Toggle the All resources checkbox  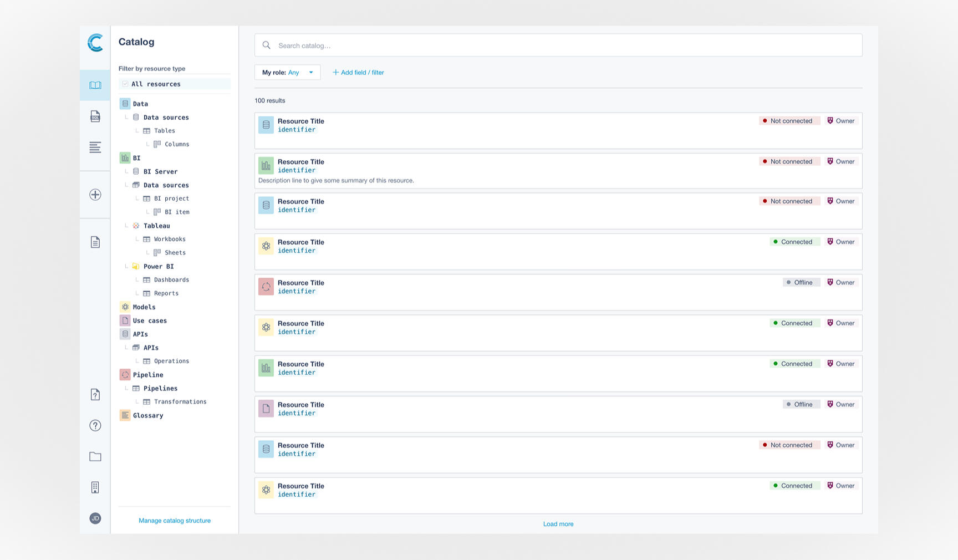[125, 84]
